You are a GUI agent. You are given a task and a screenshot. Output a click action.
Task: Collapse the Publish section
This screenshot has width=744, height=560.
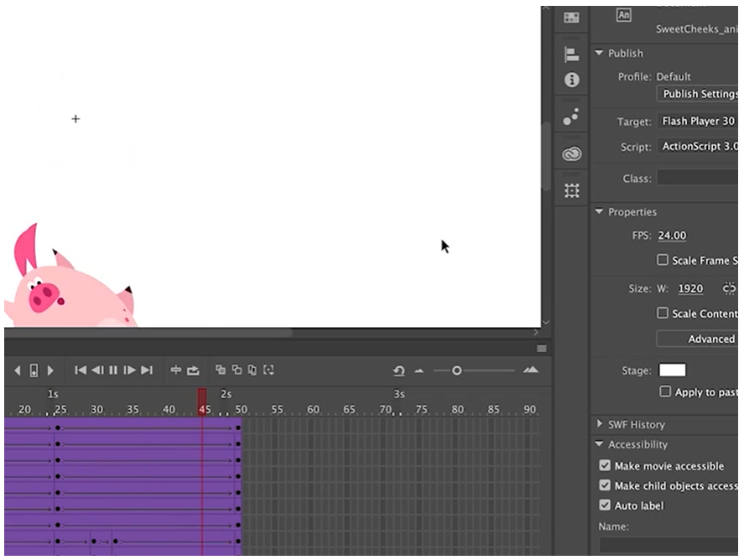600,53
